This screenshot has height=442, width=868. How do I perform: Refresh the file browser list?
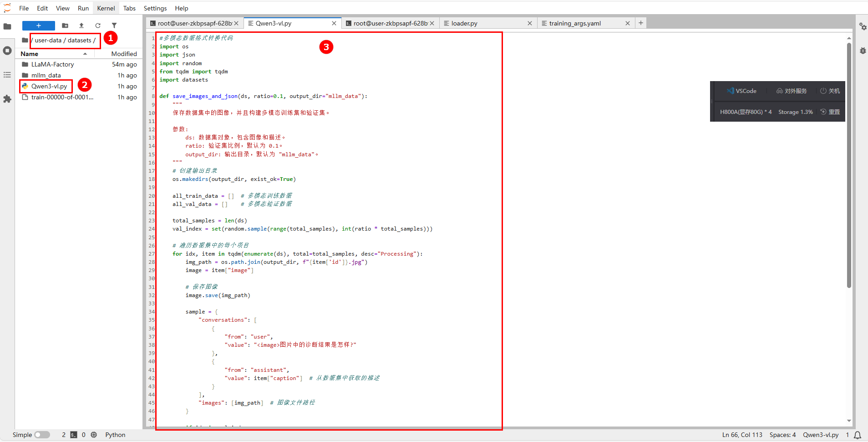point(98,26)
